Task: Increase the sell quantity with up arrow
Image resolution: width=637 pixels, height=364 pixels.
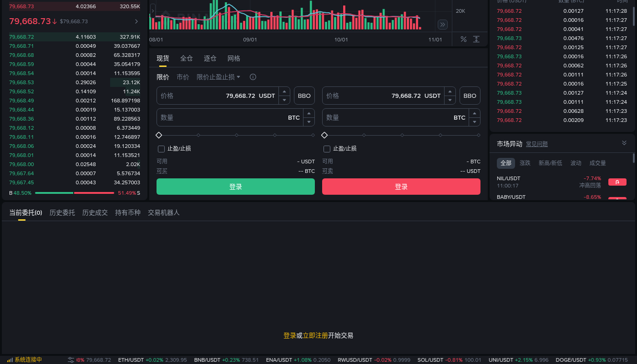Action: click(x=475, y=113)
